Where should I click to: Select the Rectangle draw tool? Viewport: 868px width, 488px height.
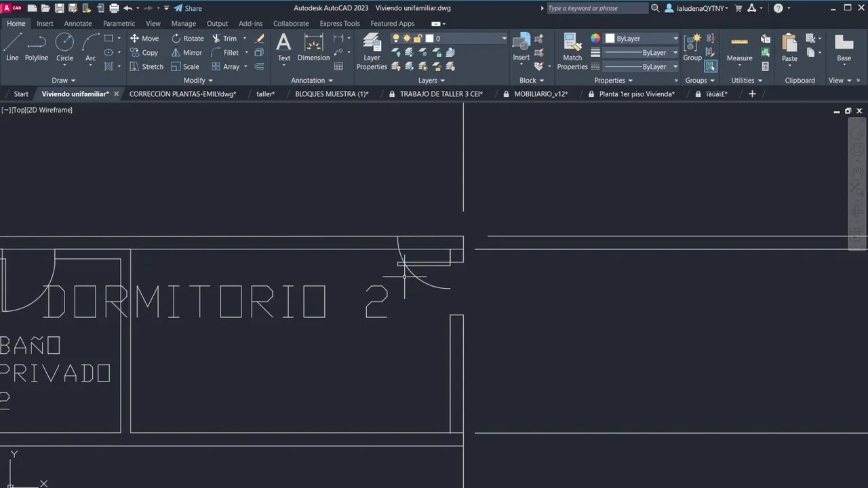coord(108,39)
